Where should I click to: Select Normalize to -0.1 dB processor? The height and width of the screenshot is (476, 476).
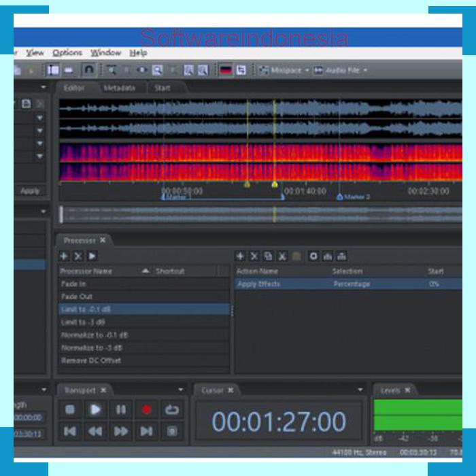pyautogui.click(x=143, y=335)
